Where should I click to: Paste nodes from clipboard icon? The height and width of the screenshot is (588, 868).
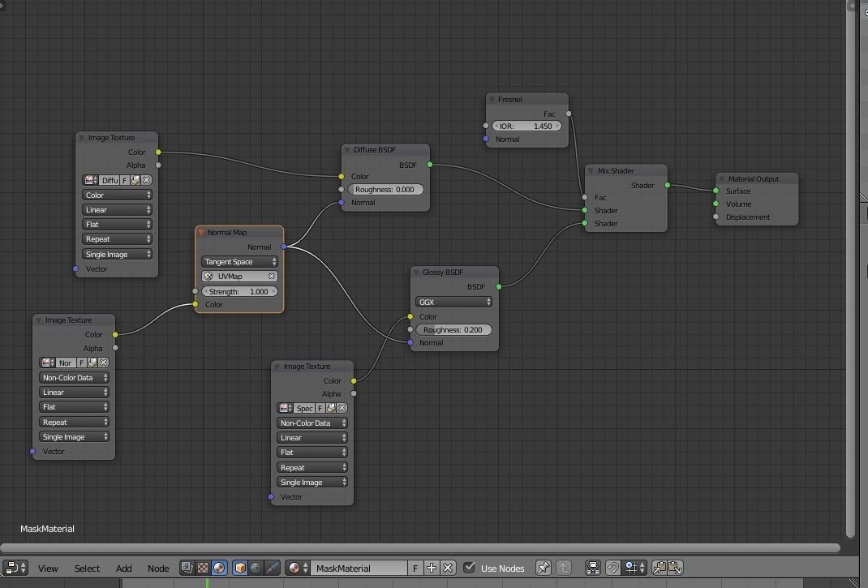(x=676, y=568)
